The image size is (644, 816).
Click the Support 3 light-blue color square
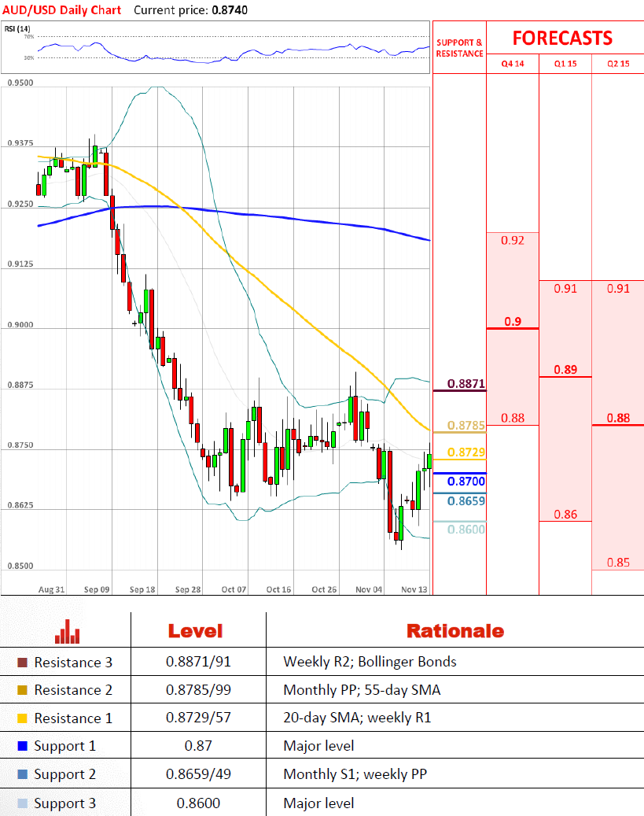22,803
